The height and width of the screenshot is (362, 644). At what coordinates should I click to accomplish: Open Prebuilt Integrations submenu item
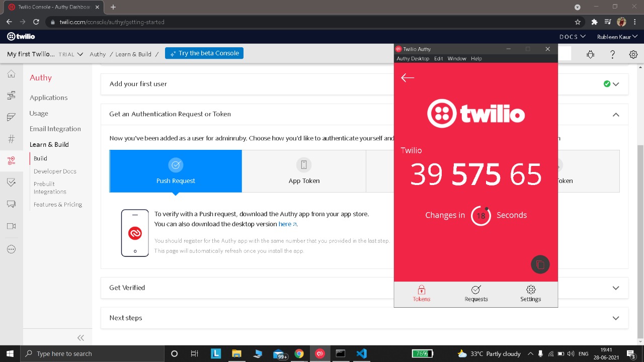click(50, 188)
